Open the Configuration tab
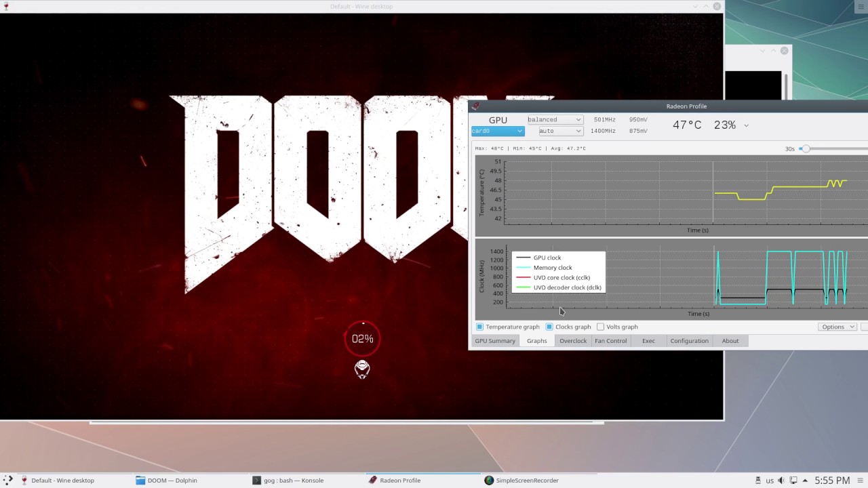Viewport: 868px width, 488px height. point(689,341)
